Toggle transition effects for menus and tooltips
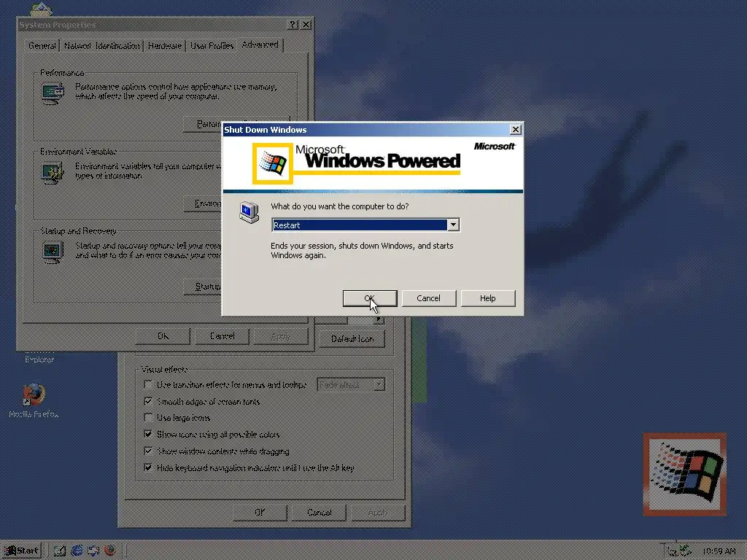 pos(148,384)
